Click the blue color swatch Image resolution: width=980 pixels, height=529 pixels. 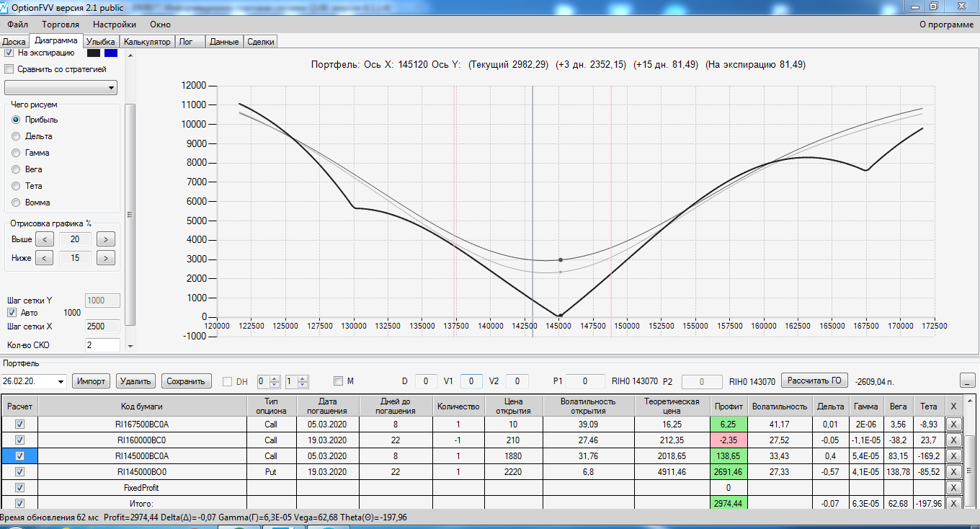tap(111, 53)
